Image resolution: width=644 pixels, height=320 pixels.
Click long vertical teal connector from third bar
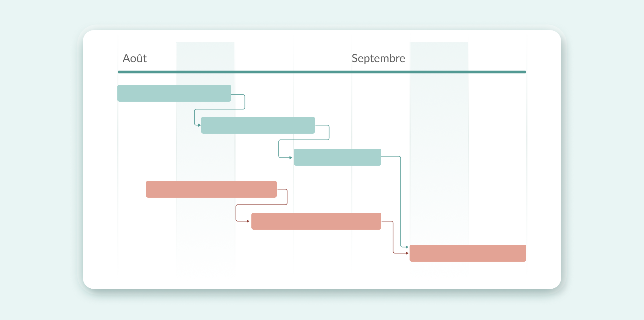400,201
